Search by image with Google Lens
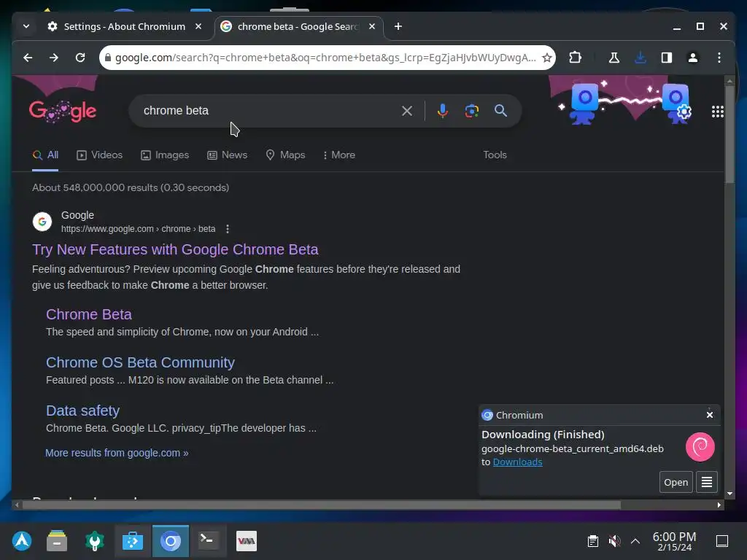Viewport: 747px width, 560px height. coord(472,111)
